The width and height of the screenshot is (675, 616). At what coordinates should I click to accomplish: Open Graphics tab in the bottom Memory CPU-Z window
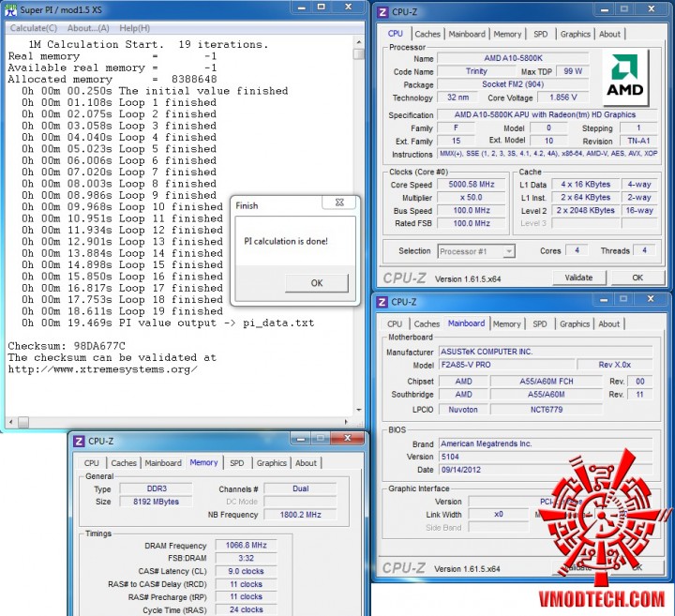[x=271, y=463]
